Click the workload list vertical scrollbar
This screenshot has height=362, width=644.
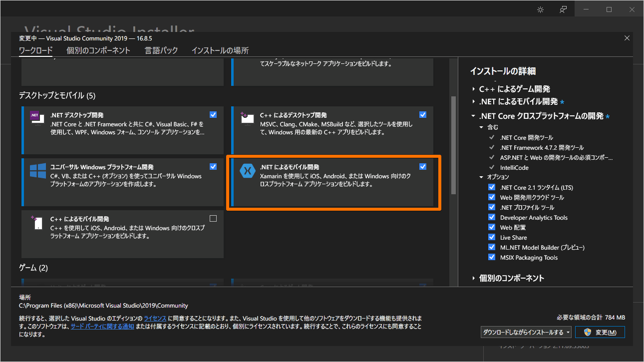pos(453,145)
